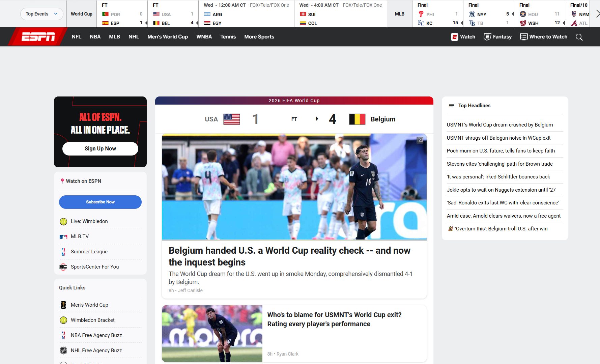Click the Belgium flag in the match header
The height and width of the screenshot is (364, 600).
click(x=357, y=119)
